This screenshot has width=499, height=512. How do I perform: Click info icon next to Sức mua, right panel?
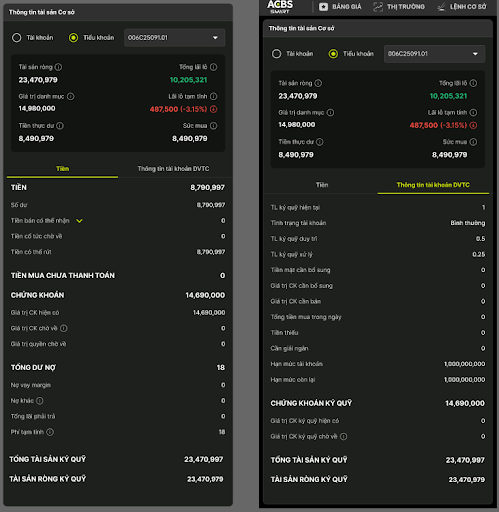[473, 142]
